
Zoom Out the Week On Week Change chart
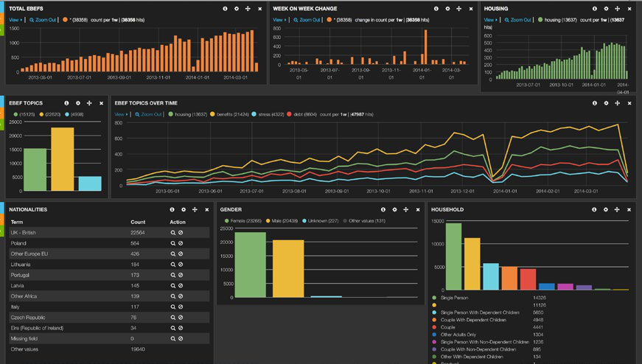[307, 20]
